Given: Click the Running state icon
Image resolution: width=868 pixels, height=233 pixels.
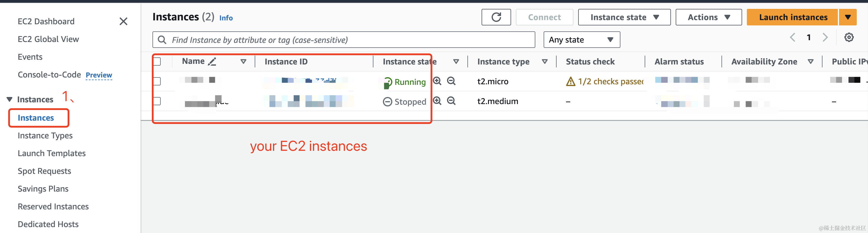Looking at the screenshot, I should pyautogui.click(x=388, y=82).
